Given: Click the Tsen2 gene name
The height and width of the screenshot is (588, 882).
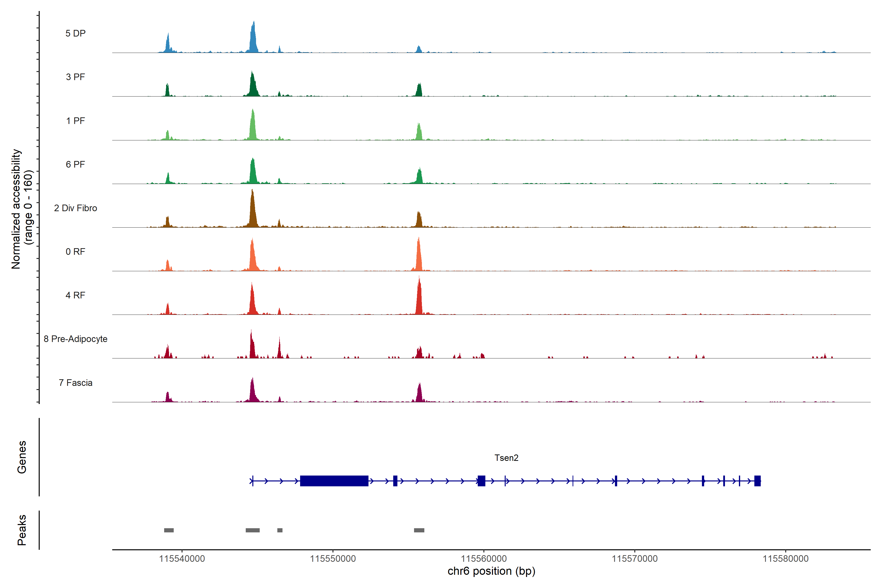Looking at the screenshot, I should 506,458.
